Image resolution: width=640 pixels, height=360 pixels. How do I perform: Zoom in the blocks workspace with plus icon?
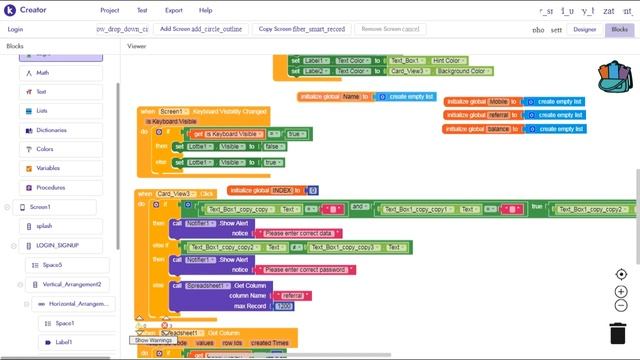pyautogui.click(x=621, y=291)
